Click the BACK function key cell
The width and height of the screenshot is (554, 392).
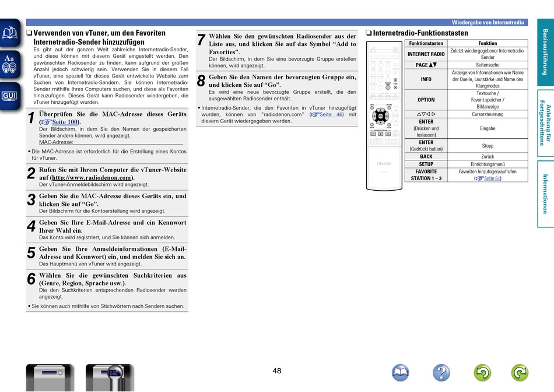pyautogui.click(x=426, y=156)
